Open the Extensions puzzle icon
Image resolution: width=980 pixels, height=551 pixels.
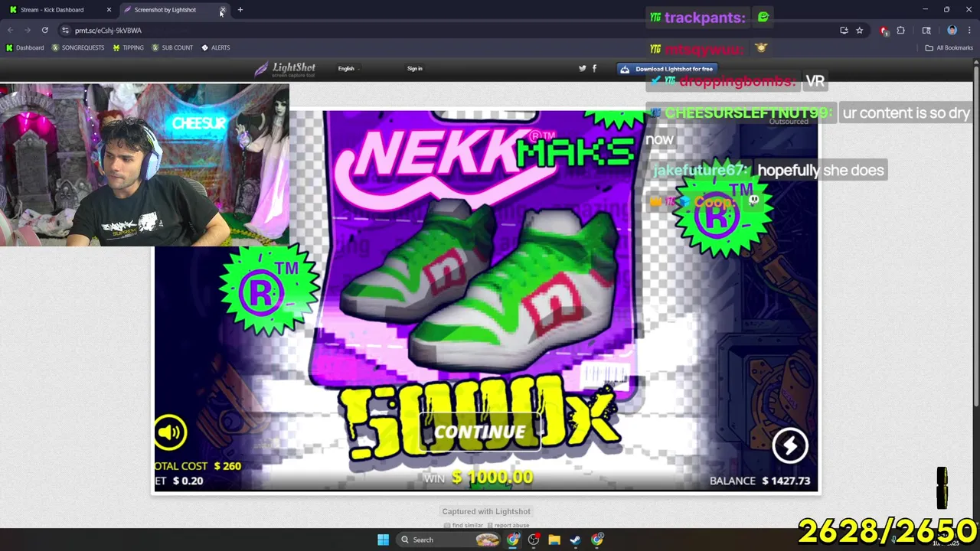point(900,31)
